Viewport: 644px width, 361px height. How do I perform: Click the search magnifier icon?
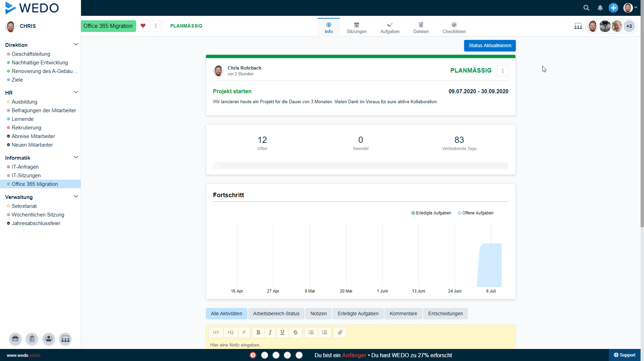pos(586,8)
